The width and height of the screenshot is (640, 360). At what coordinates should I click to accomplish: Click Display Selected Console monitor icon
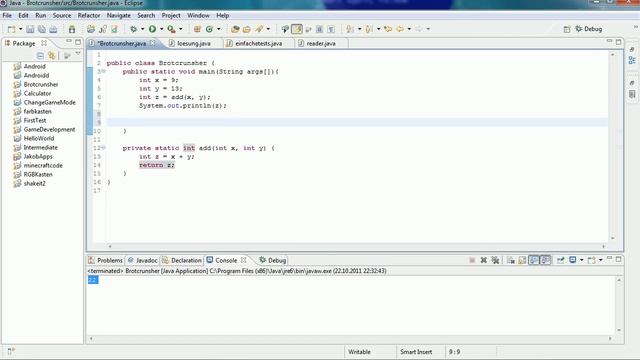click(x=573, y=260)
